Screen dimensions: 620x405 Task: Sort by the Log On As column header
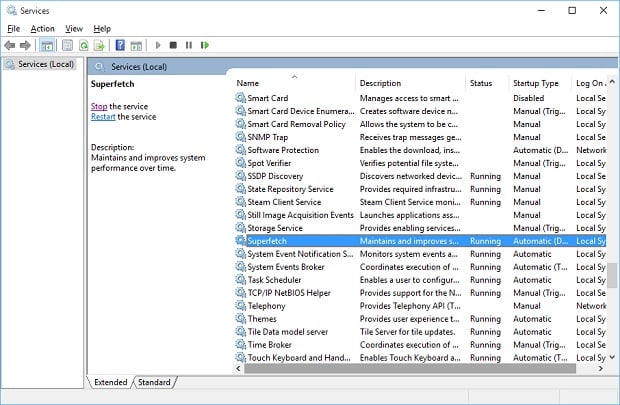pyautogui.click(x=590, y=83)
